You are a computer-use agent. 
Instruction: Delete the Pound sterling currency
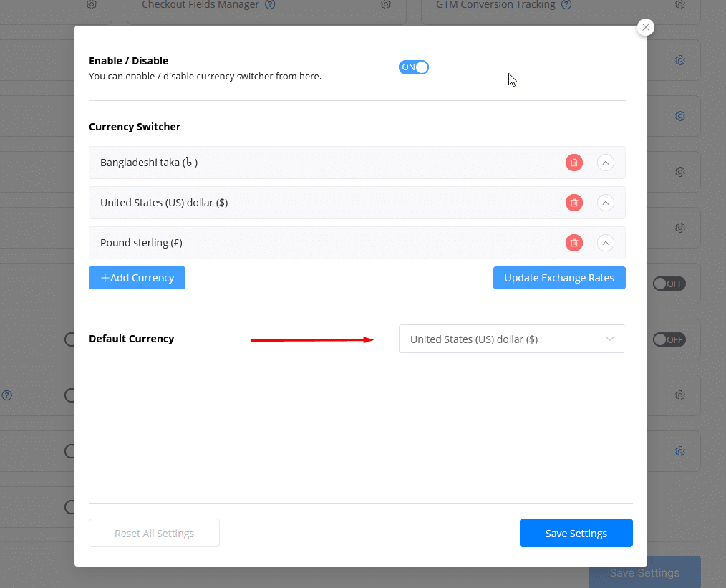pos(573,243)
